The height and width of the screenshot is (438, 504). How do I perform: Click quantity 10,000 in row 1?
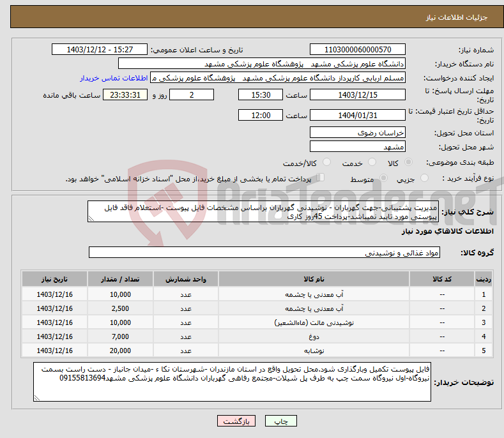point(120,294)
